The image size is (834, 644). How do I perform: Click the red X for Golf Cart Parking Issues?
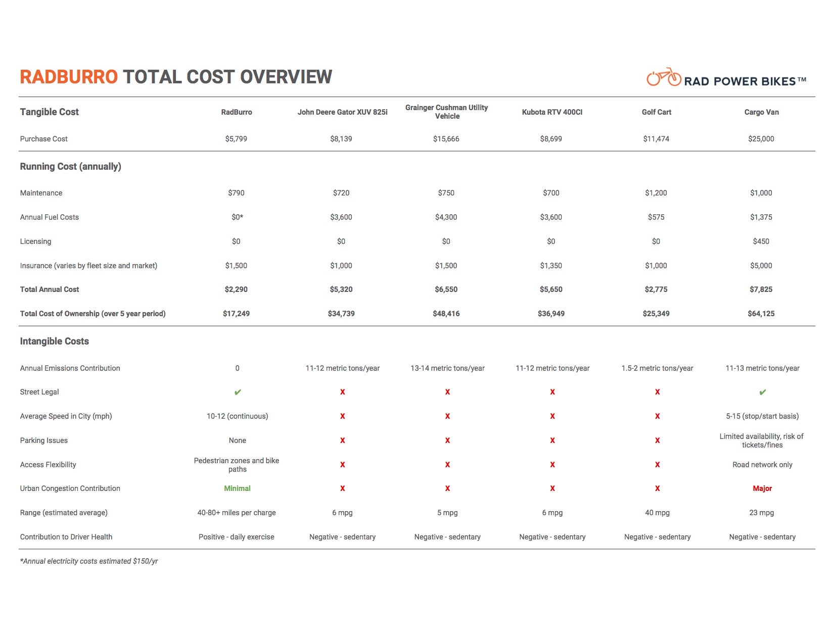pos(657,440)
